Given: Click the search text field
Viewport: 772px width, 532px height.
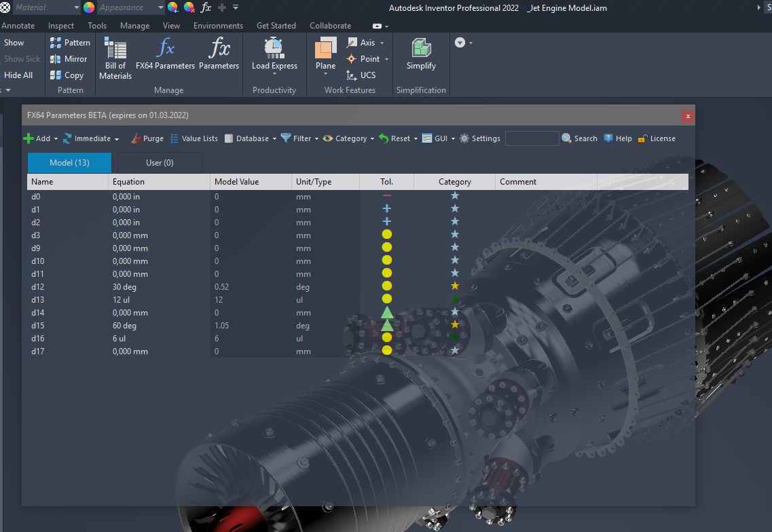Looking at the screenshot, I should (x=532, y=138).
